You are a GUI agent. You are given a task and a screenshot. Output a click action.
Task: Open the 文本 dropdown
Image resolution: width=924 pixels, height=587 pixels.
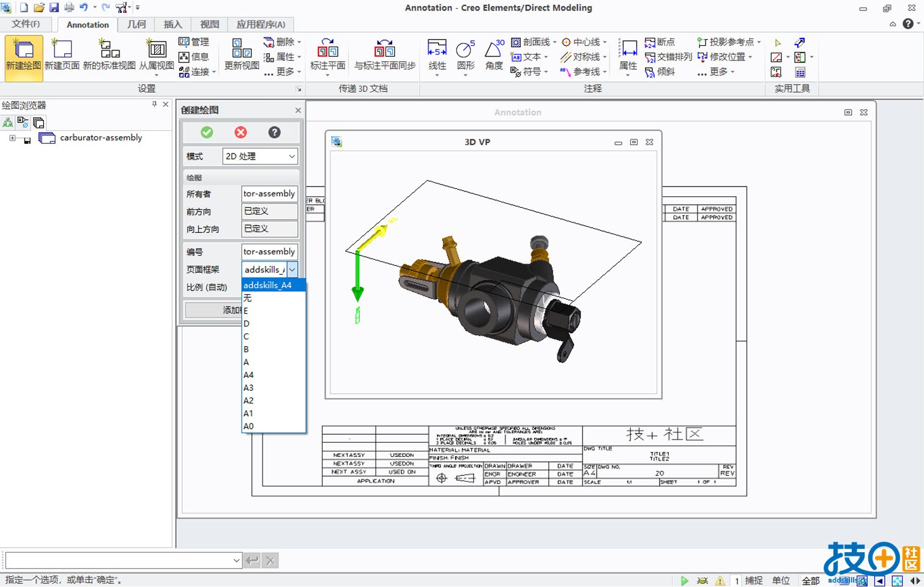point(546,57)
